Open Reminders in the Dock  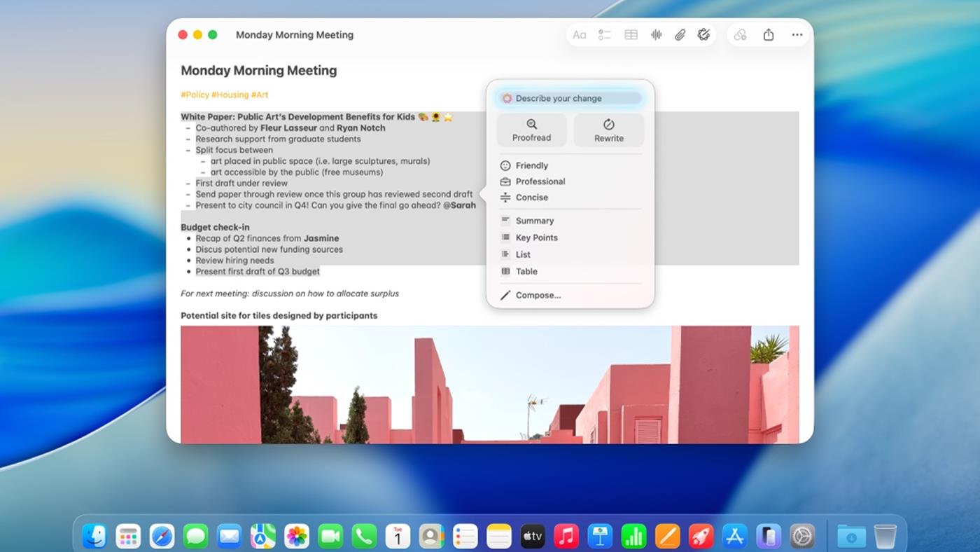coord(465,537)
